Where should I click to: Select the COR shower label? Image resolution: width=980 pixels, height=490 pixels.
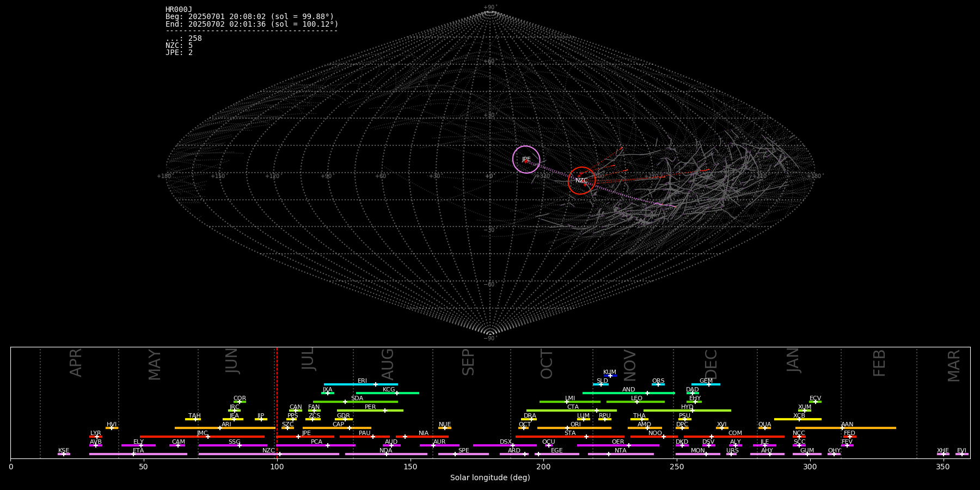click(x=240, y=399)
